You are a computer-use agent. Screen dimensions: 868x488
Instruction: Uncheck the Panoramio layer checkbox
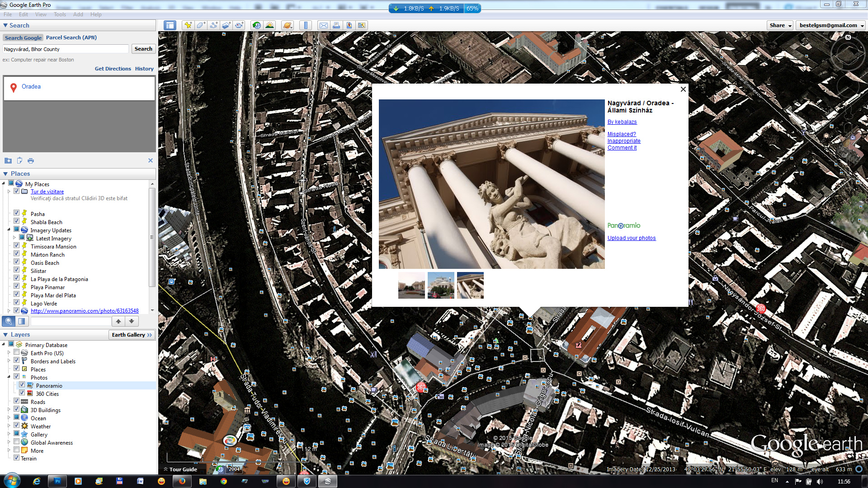[x=22, y=385]
